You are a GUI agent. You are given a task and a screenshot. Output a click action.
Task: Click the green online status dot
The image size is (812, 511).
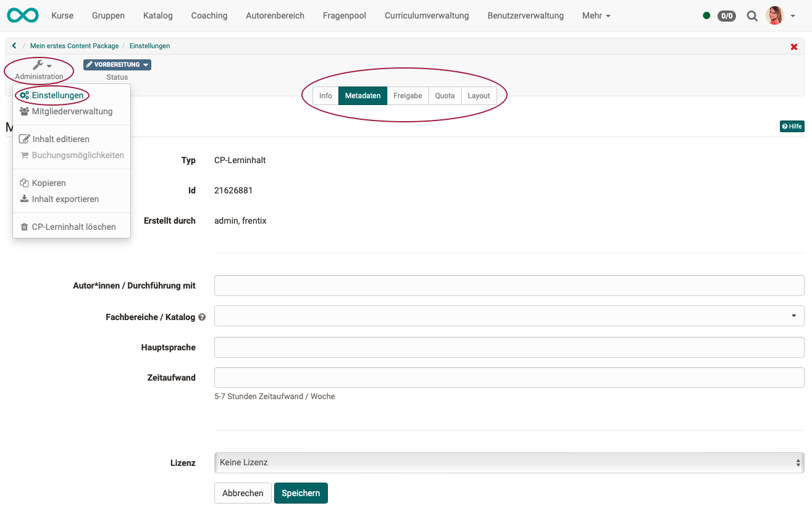[706, 16]
